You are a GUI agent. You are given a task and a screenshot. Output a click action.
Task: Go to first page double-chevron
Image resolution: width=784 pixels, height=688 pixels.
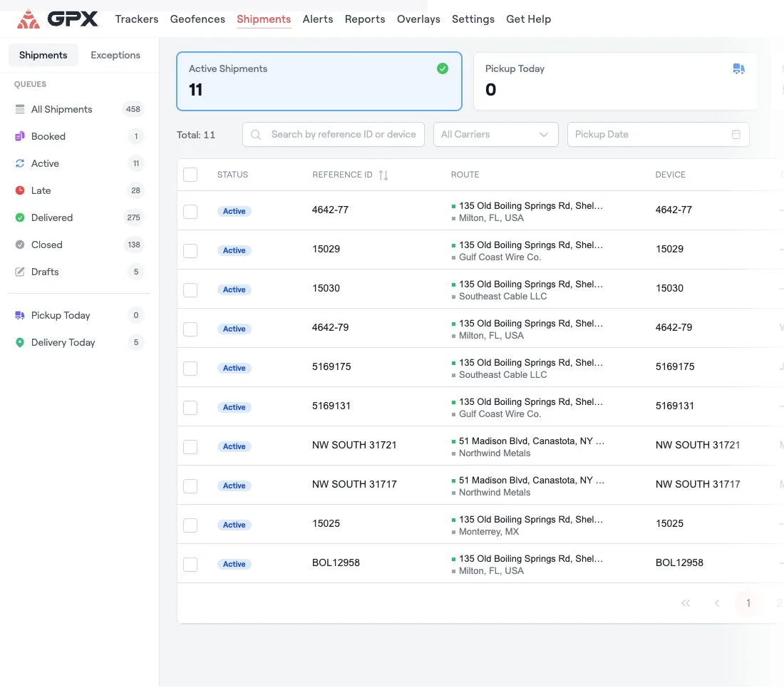(x=686, y=603)
